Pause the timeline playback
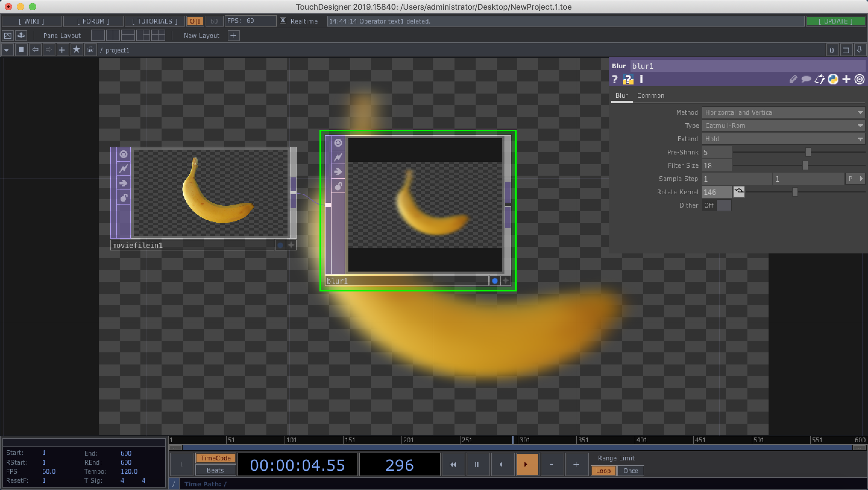The height and width of the screenshot is (490, 868). [x=476, y=464]
